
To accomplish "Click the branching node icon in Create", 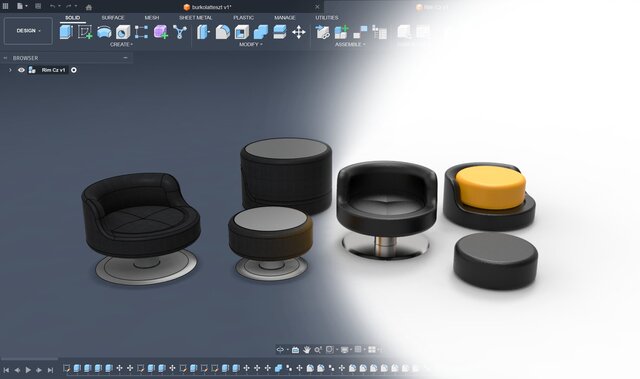I will pos(180,32).
